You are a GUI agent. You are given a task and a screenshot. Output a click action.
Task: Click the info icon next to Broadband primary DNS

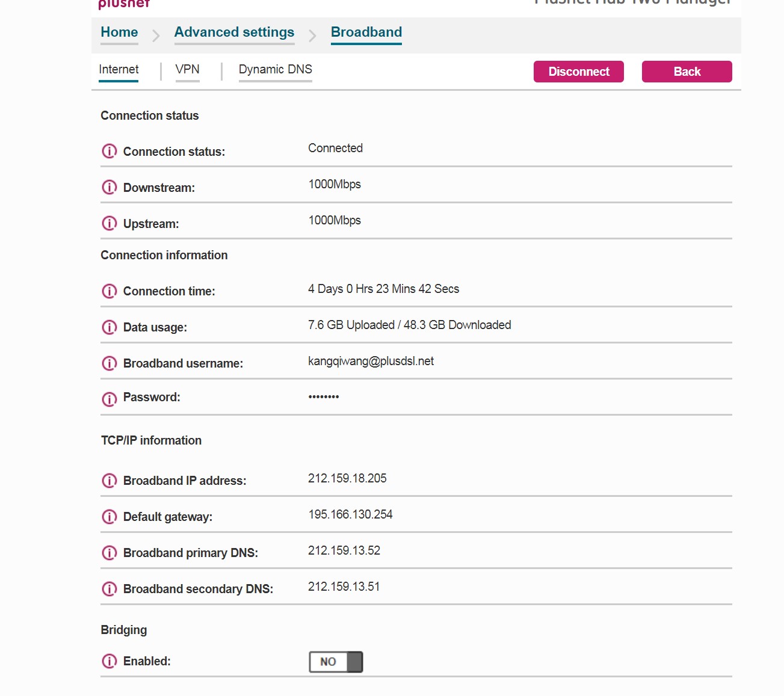(110, 553)
